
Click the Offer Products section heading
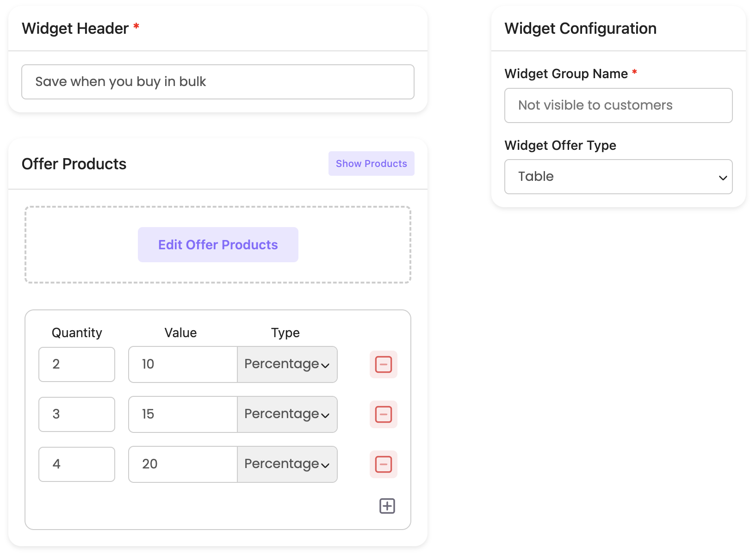coord(74,164)
